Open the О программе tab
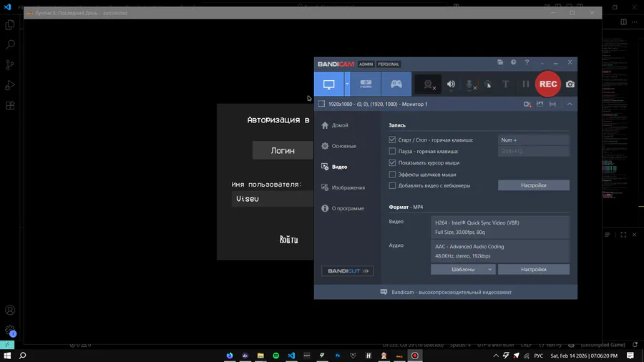Viewport: 644px width, 362px height. tap(343, 208)
